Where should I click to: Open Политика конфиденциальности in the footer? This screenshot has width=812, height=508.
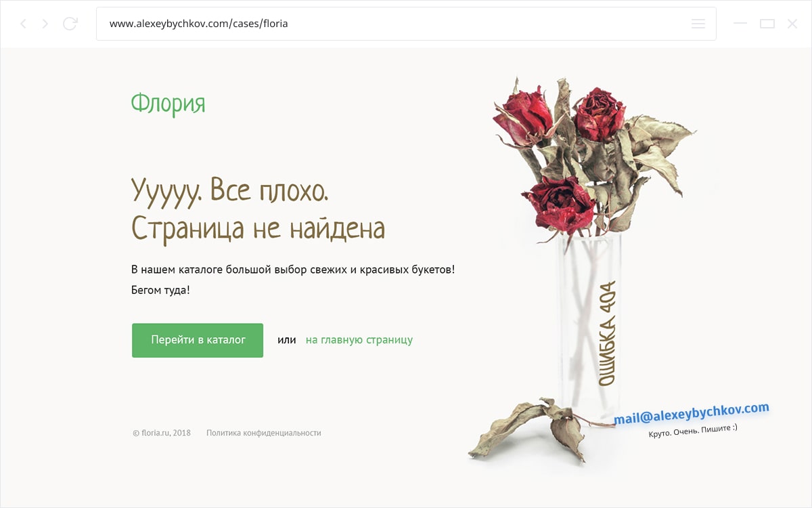click(x=263, y=433)
